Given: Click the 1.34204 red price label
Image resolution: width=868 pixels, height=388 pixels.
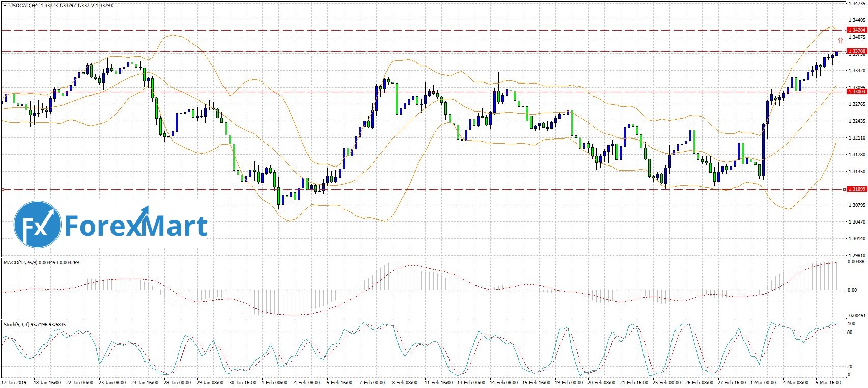Looking at the screenshot, I should point(856,30).
